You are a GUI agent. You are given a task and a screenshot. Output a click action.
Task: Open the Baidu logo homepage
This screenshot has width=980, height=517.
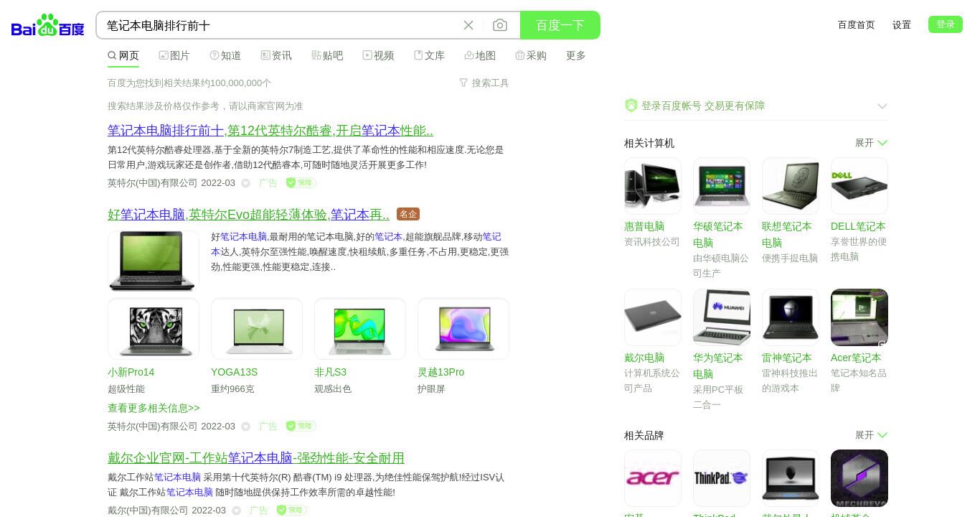pyautogui.click(x=48, y=25)
